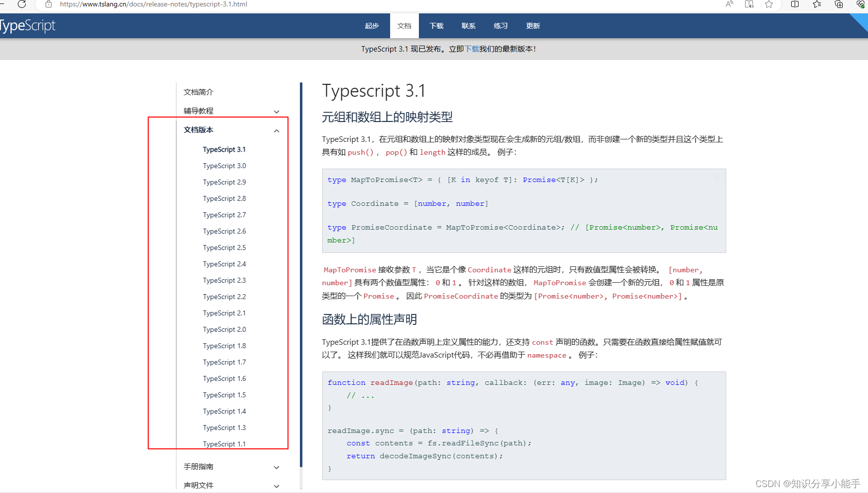Select the 起步 menu item
The width and height of the screenshot is (868, 493).
[372, 25]
